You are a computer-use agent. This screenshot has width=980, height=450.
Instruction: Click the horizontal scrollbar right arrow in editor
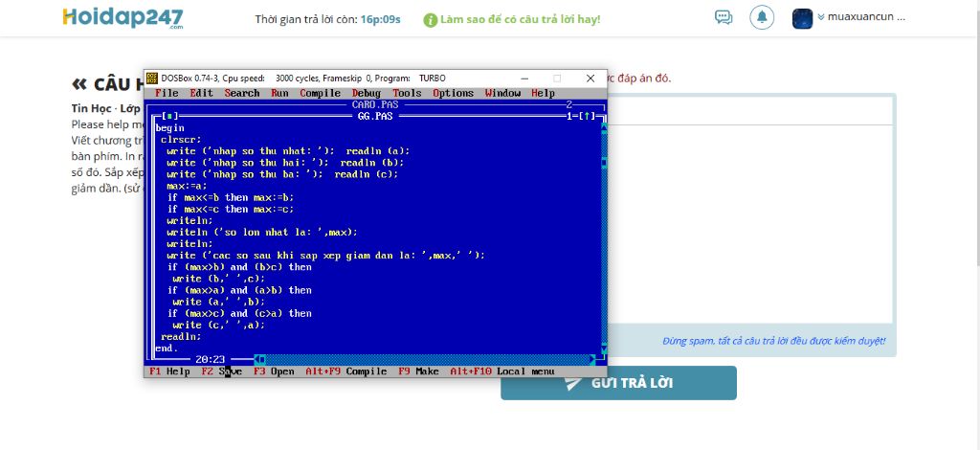[592, 359]
